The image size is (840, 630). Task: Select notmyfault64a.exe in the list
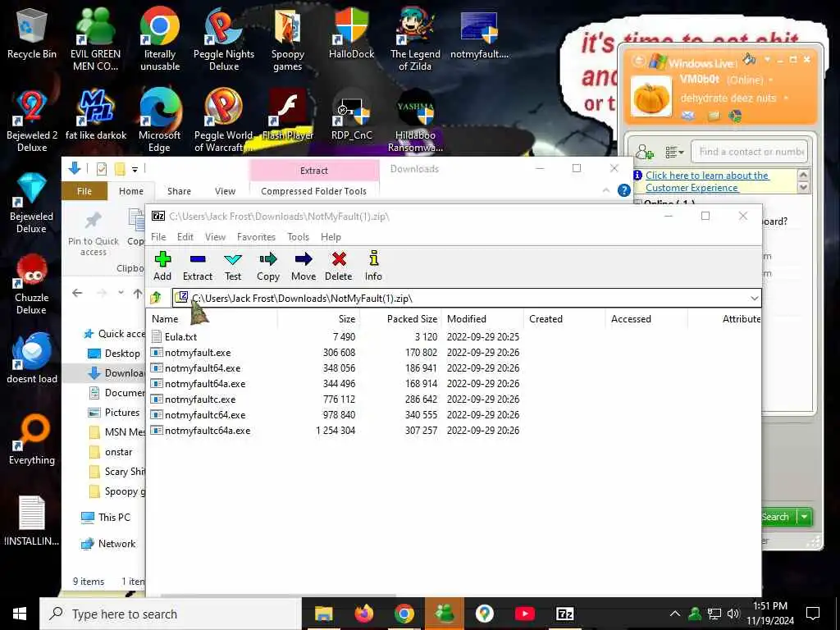(205, 384)
